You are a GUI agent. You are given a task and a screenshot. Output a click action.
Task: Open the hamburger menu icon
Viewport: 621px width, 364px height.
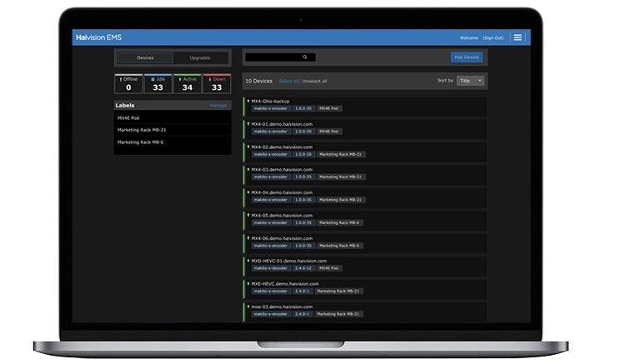click(x=518, y=37)
